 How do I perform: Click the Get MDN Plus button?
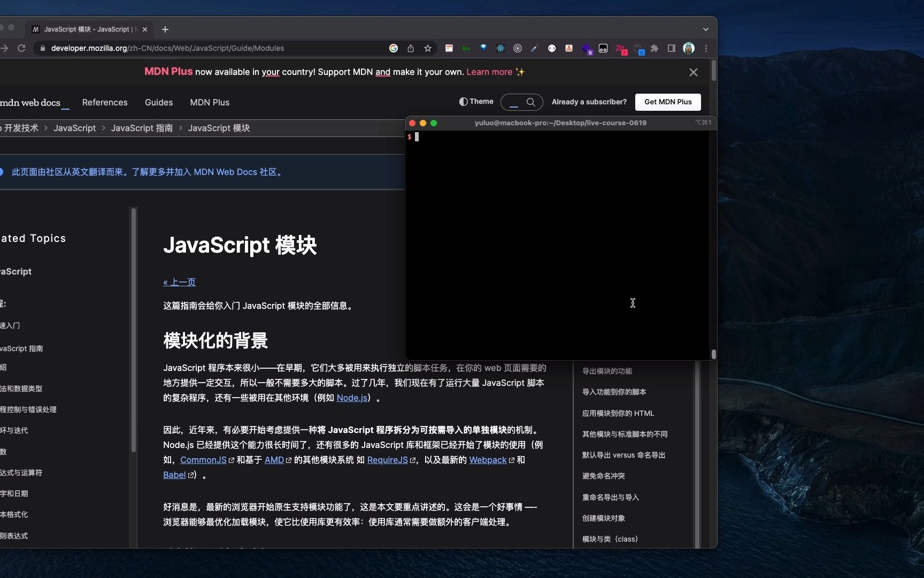[x=668, y=102]
